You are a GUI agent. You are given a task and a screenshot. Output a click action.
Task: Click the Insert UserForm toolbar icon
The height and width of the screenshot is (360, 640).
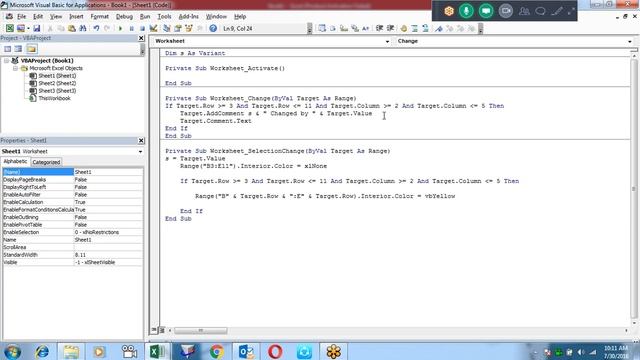click(x=20, y=28)
